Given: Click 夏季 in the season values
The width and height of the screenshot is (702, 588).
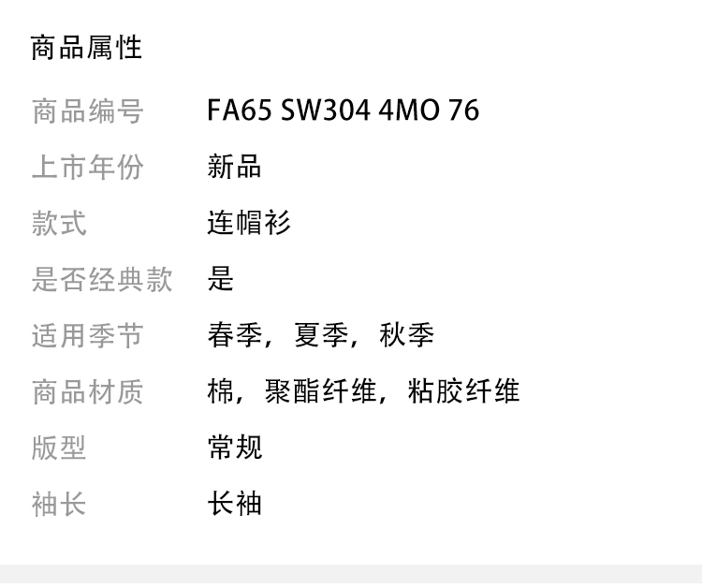Looking at the screenshot, I should (320, 335).
